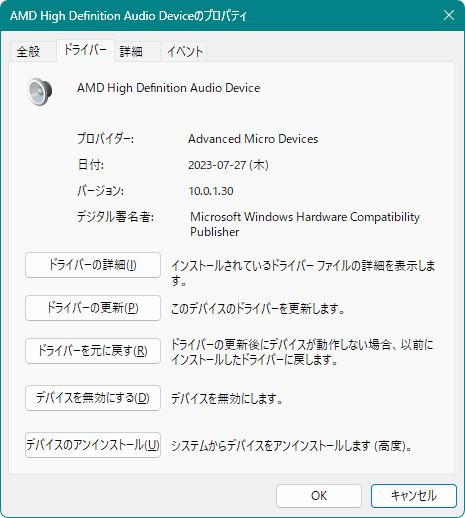The image size is (465, 518).
Task: Click the date value 2023-07-27 (木)
Action: (x=228, y=165)
